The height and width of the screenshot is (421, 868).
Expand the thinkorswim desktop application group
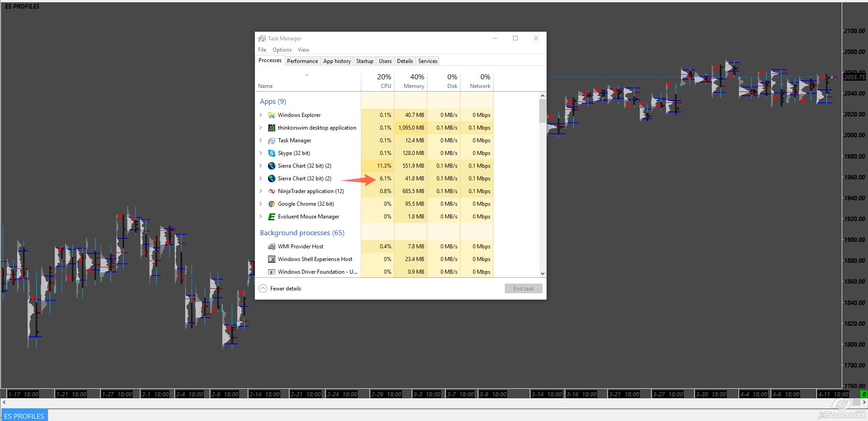(x=261, y=128)
